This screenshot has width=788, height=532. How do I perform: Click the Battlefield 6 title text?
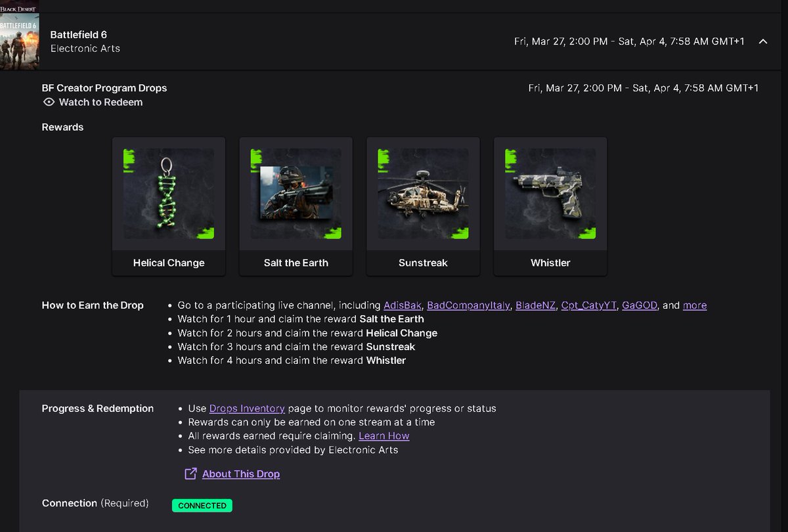[x=79, y=35]
